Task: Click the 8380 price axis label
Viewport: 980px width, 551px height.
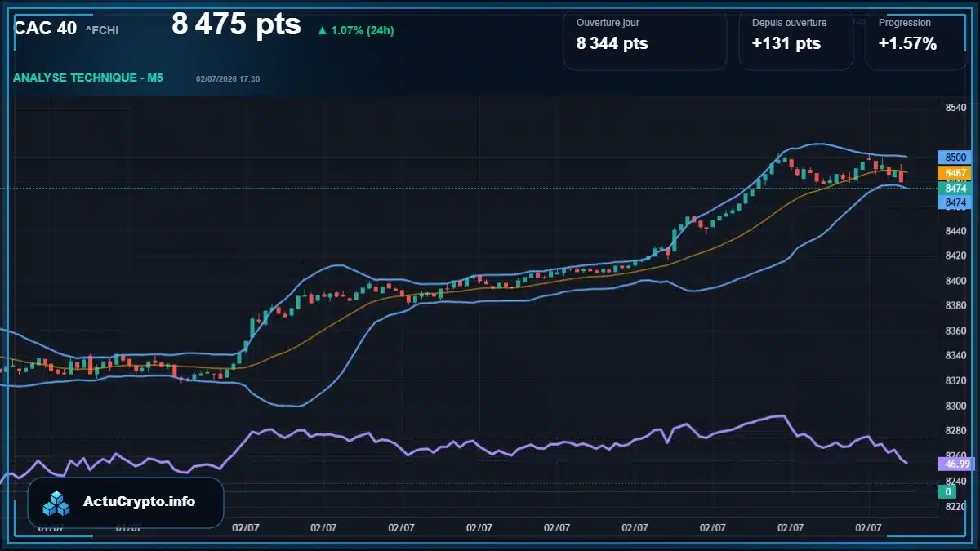Action: point(955,305)
